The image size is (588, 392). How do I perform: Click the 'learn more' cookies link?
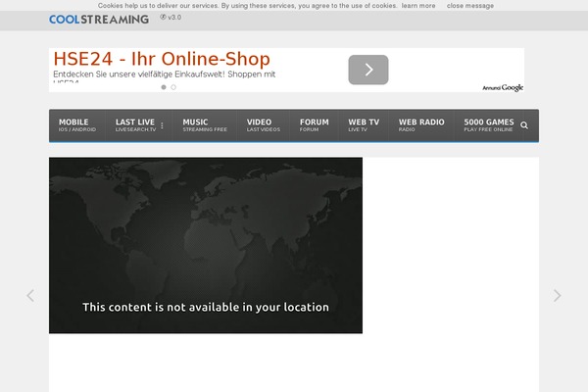click(x=418, y=6)
